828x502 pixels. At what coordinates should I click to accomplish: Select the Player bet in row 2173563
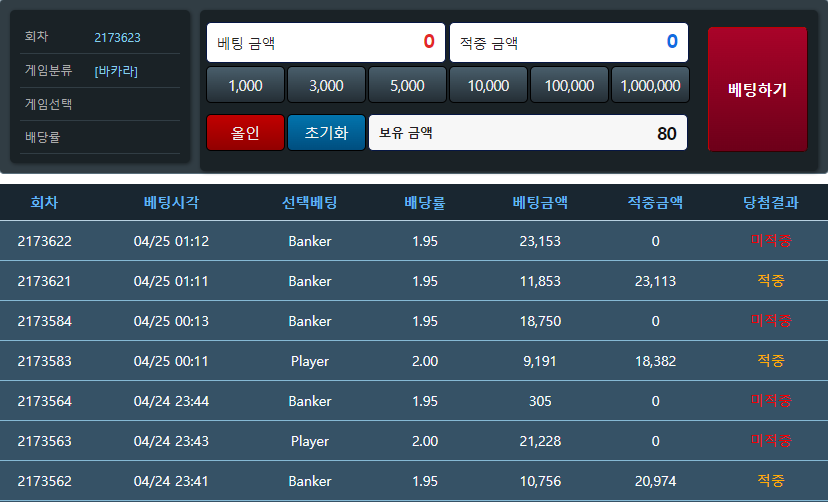[309, 441]
